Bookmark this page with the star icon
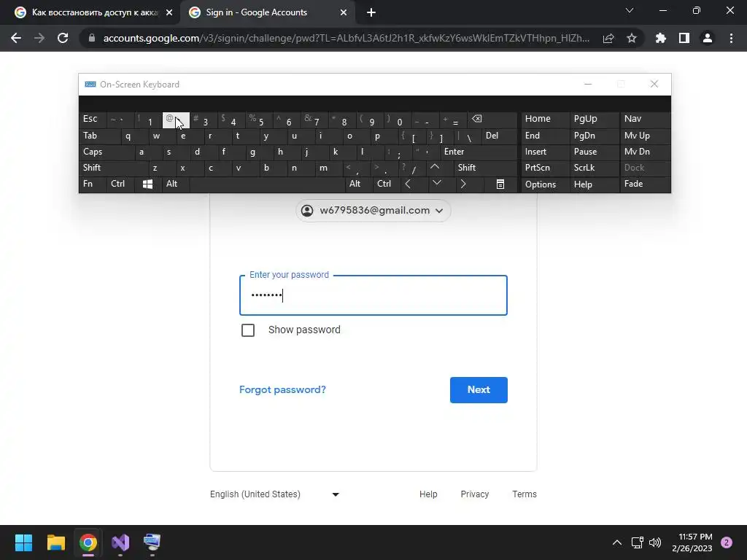Image resolution: width=747 pixels, height=560 pixels. (x=632, y=38)
